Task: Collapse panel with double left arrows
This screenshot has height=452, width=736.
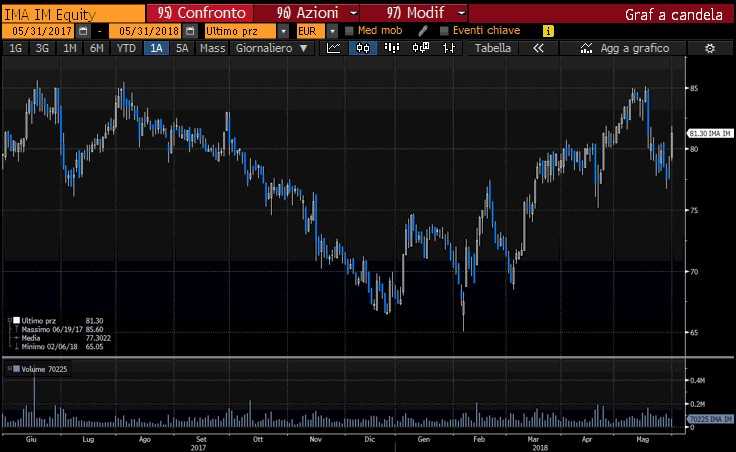Action: click(538, 48)
